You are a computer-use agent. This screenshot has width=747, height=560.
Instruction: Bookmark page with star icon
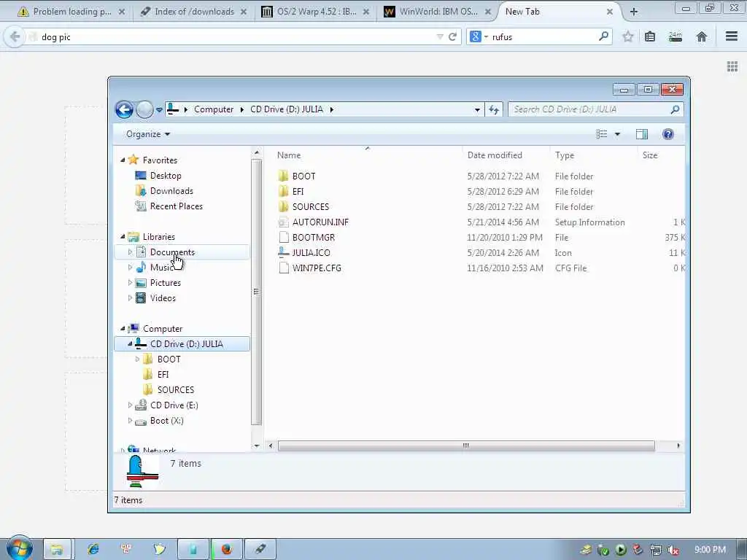[x=628, y=36]
